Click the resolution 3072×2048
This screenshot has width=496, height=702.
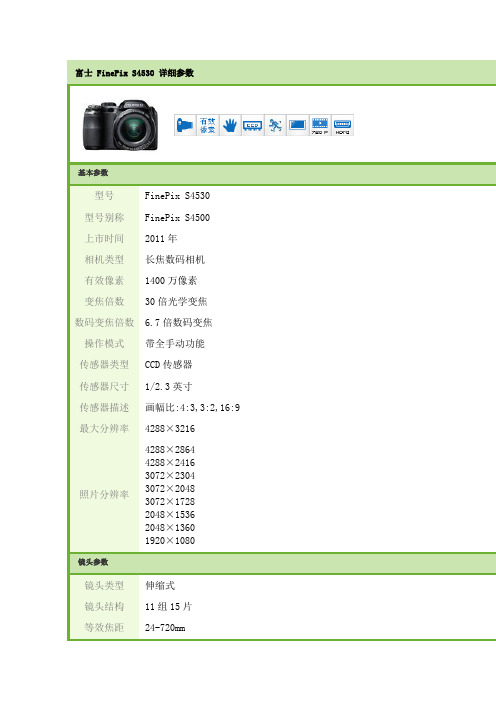[170, 488]
